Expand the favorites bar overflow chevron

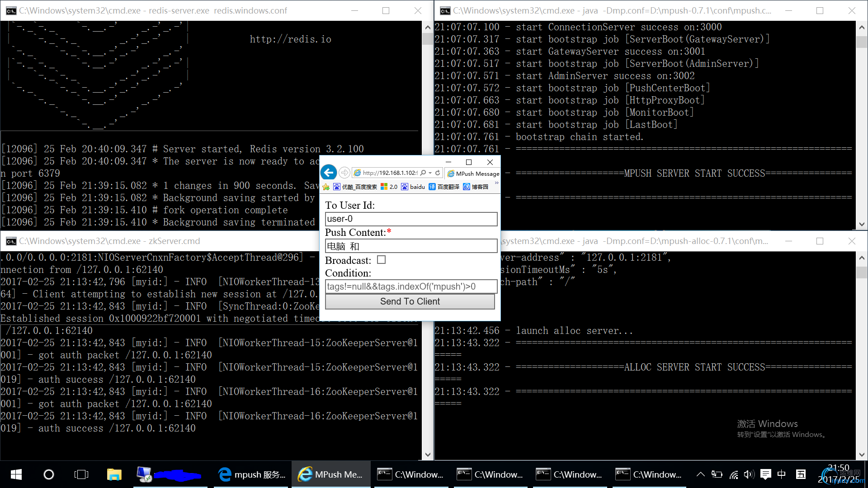click(496, 183)
